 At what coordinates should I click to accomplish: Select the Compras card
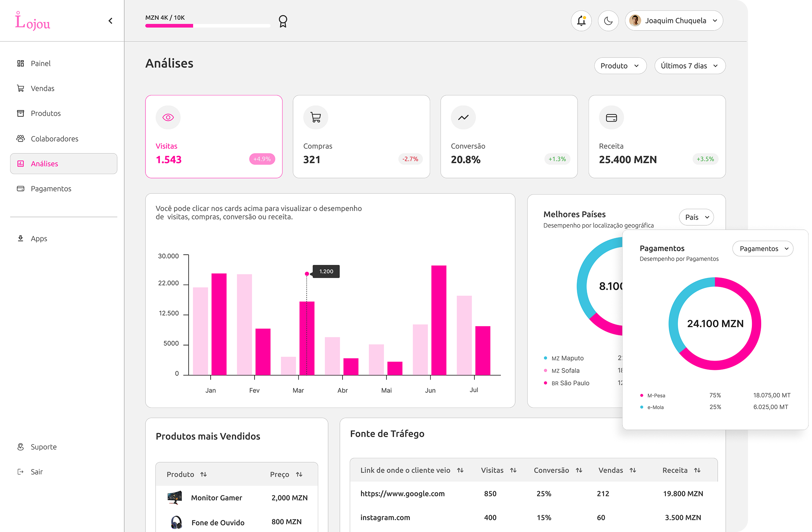click(x=361, y=136)
